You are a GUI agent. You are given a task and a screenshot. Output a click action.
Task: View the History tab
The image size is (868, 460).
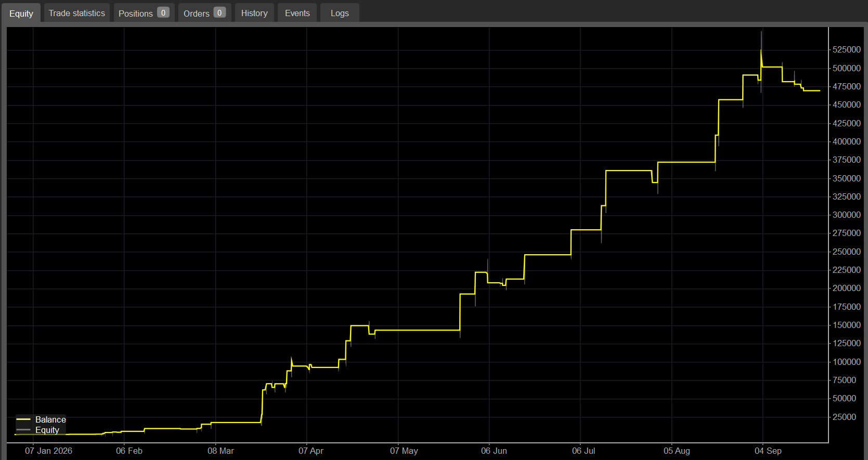(254, 13)
